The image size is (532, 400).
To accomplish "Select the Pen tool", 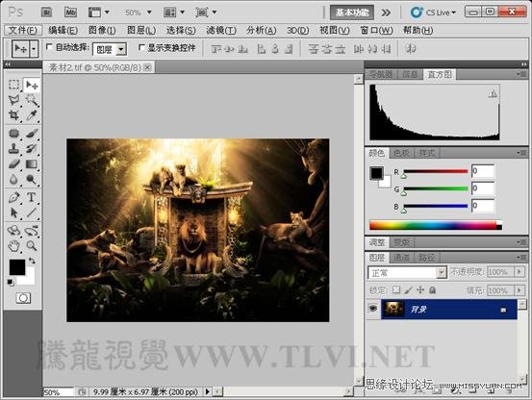I will click(13, 197).
